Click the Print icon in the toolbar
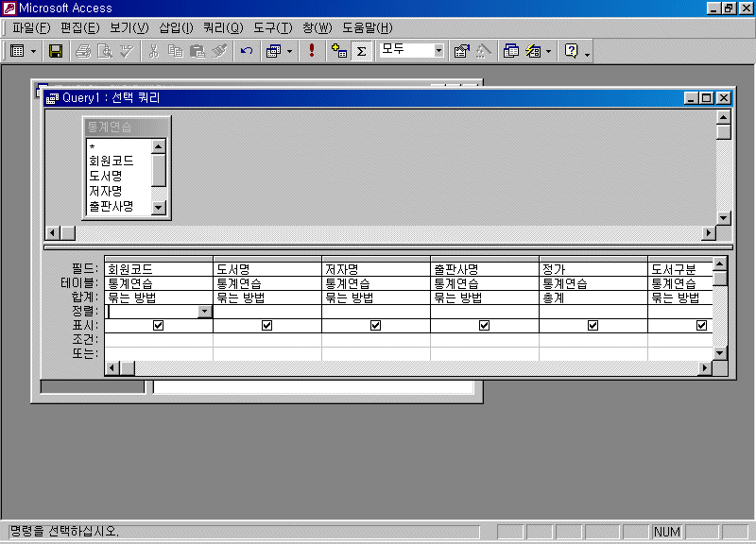 83,51
